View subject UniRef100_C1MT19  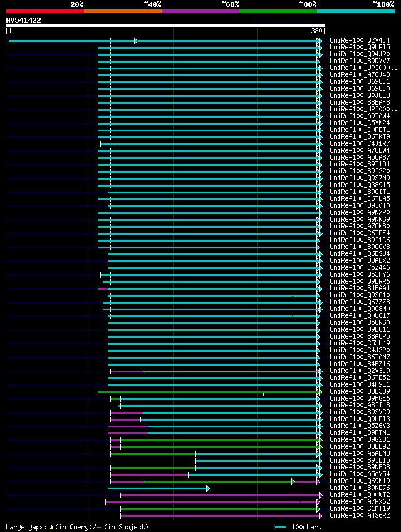tap(360, 509)
